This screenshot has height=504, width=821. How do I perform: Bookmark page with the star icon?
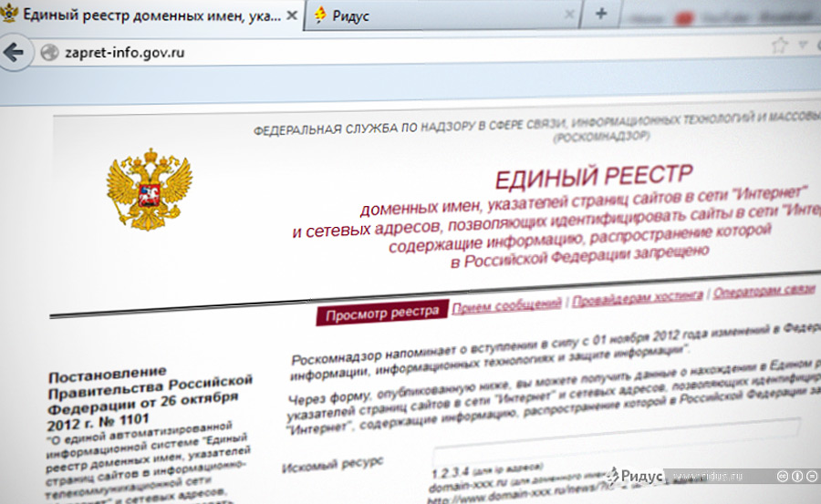[x=780, y=46]
